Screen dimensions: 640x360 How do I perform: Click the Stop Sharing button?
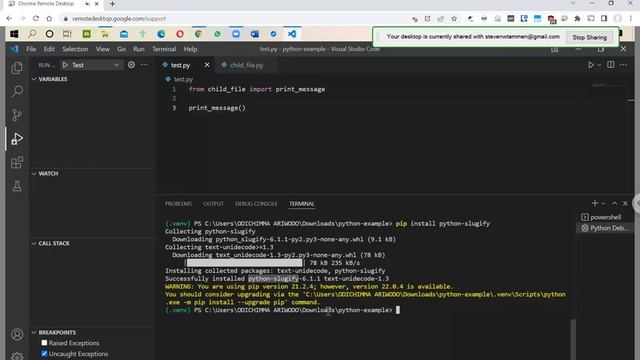(x=589, y=37)
